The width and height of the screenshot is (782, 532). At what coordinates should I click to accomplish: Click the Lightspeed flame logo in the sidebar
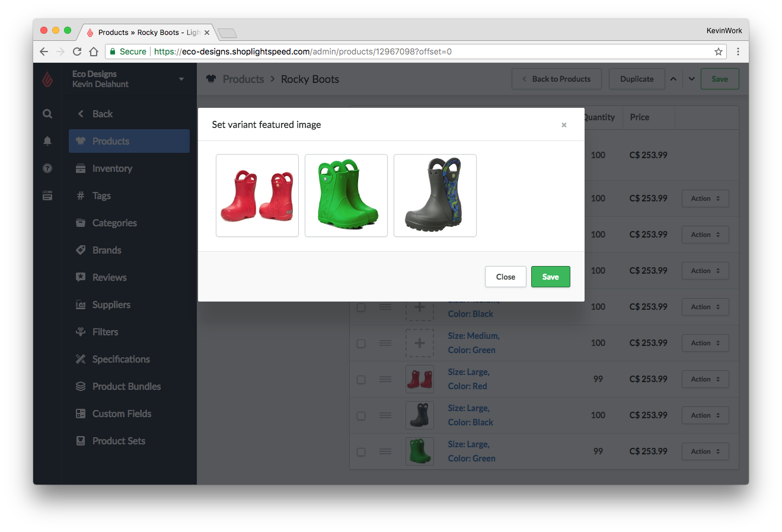click(47, 79)
